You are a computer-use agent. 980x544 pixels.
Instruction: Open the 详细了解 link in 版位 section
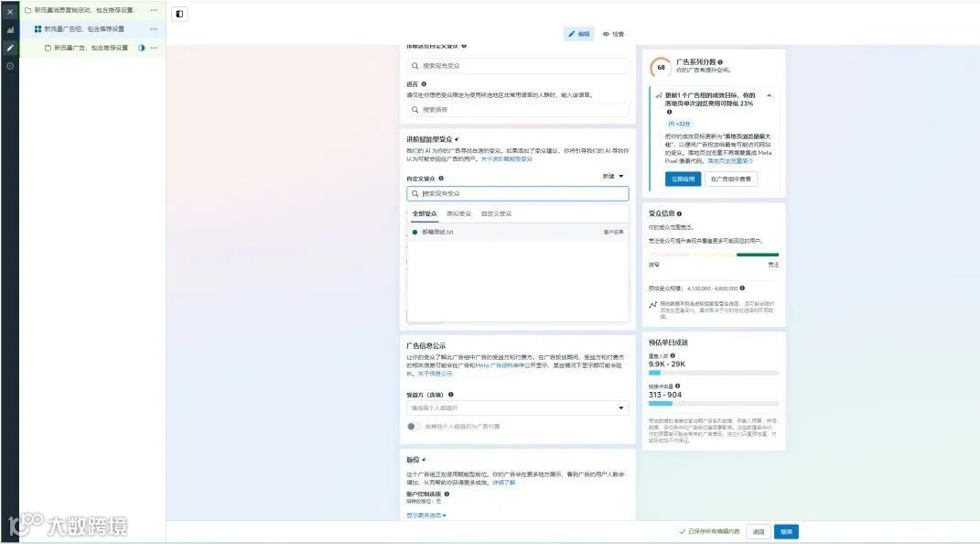point(504,483)
